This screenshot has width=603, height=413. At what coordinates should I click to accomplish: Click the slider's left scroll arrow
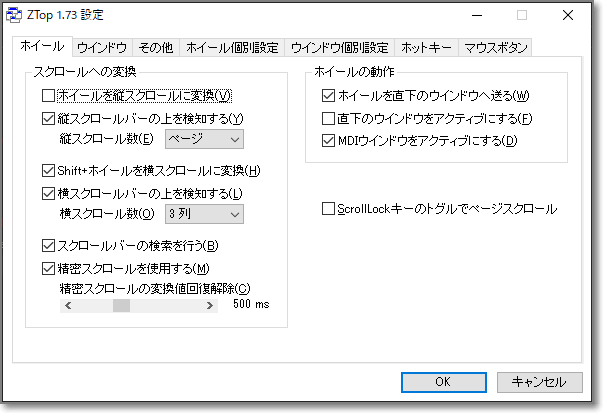point(66,305)
